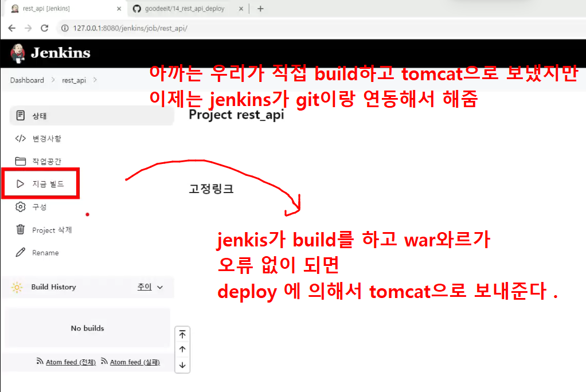Expand the dropdown chevron next to 추이

click(160, 287)
